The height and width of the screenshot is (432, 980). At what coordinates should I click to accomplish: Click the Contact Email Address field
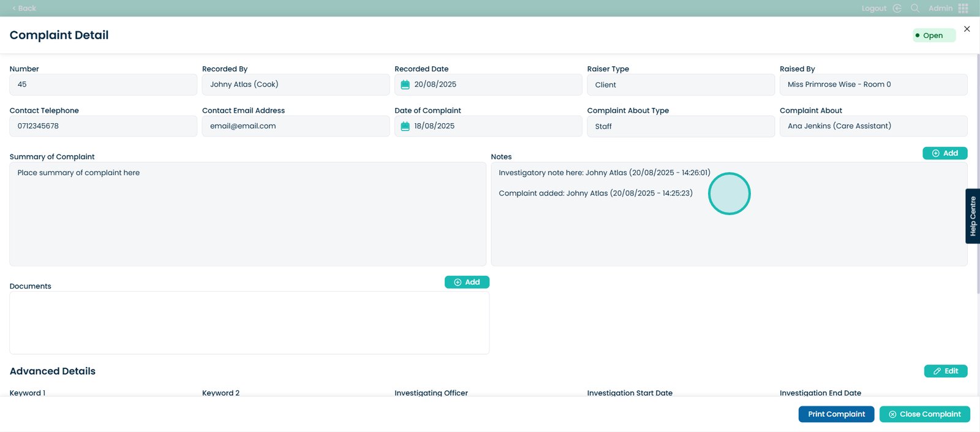tap(295, 126)
